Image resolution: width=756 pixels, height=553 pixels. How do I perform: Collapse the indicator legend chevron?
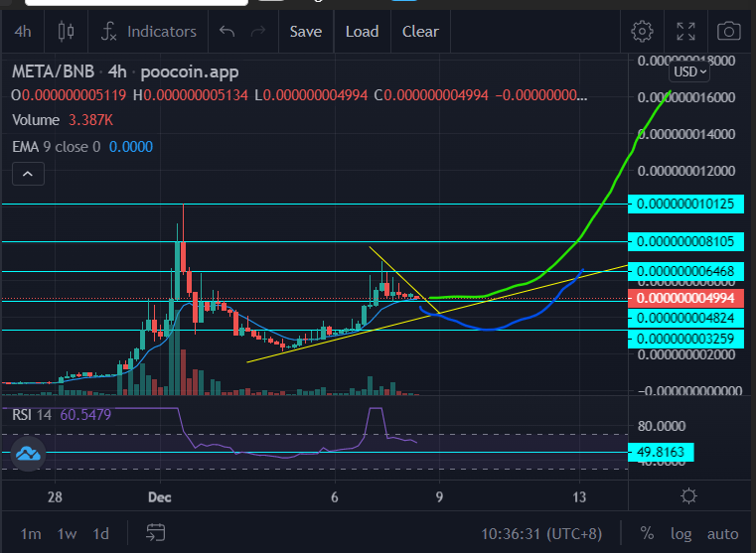[28, 174]
